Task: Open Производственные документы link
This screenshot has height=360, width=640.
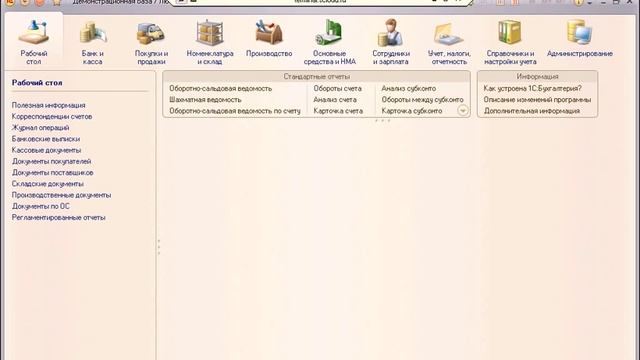Action: 61,195
